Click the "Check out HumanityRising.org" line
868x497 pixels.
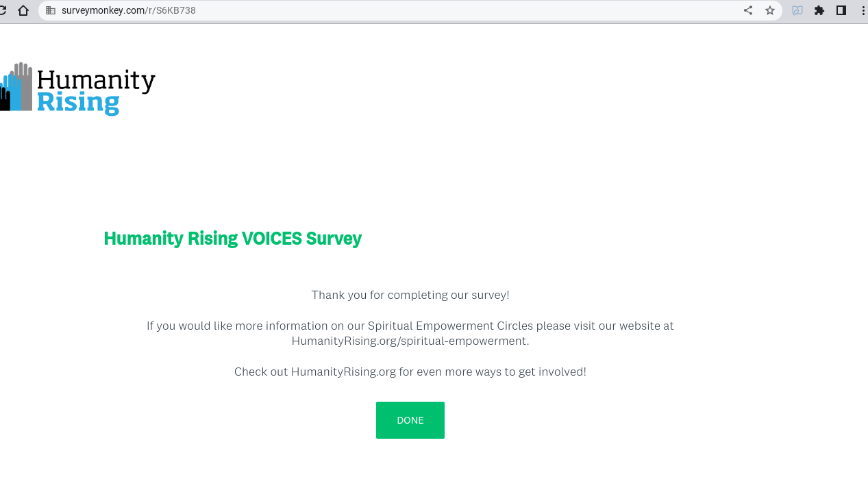(x=410, y=372)
